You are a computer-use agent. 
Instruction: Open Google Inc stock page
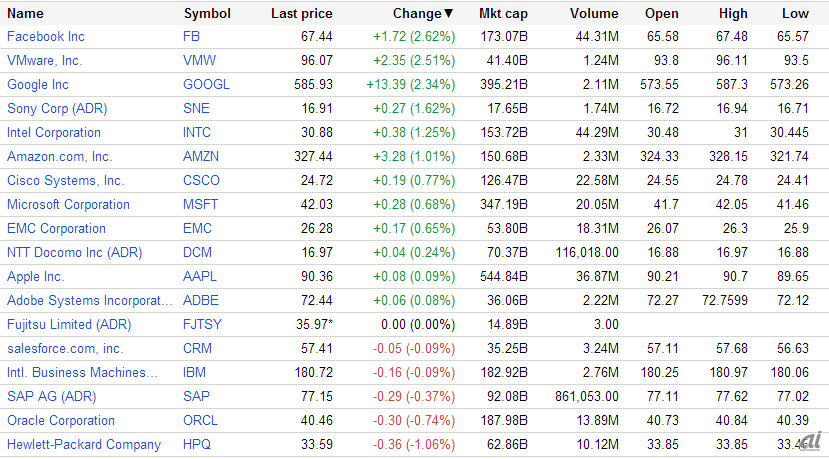pos(38,84)
